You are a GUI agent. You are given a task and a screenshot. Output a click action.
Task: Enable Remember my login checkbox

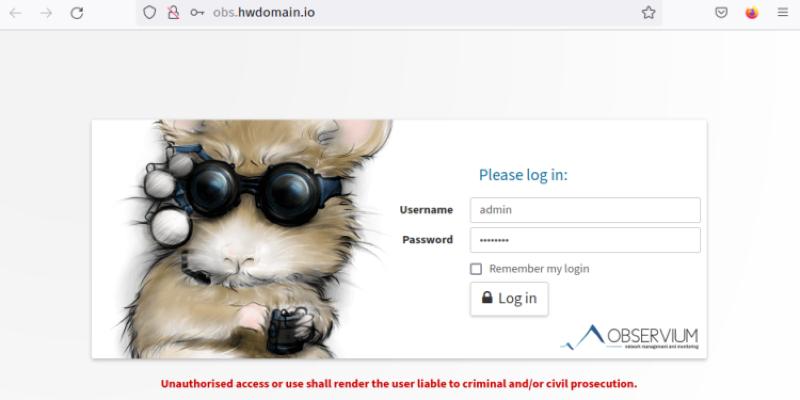[476, 269]
